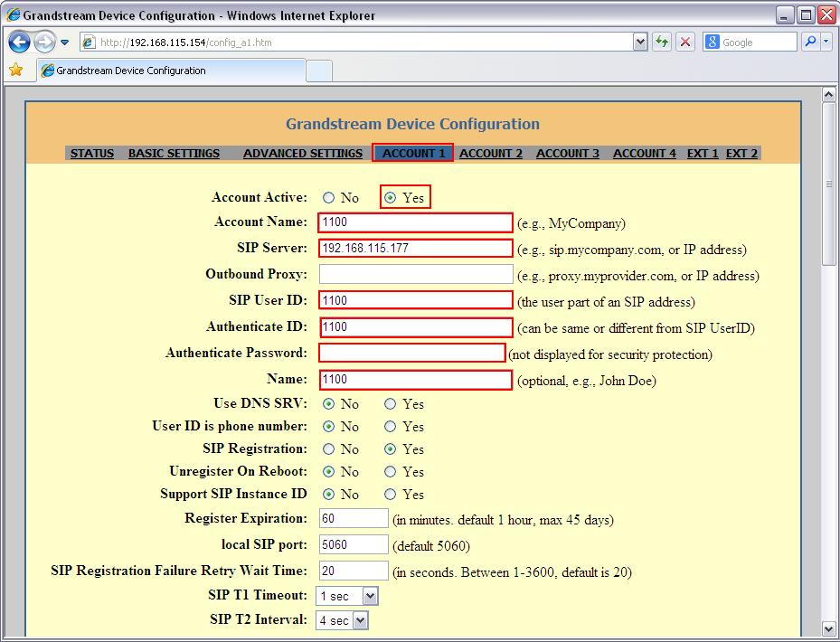Minimize the Internet Explorer window
The width and height of the screenshot is (840, 642).
[x=785, y=15]
